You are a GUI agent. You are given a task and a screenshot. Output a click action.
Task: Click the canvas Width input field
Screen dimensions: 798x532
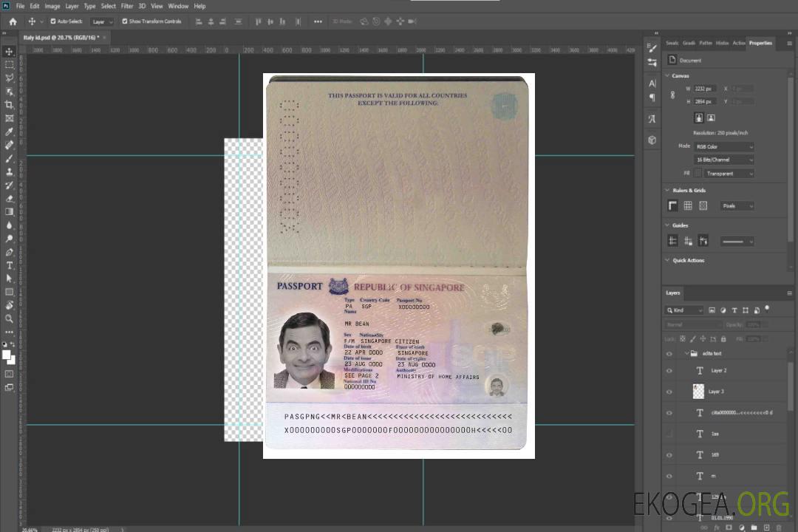coord(705,89)
